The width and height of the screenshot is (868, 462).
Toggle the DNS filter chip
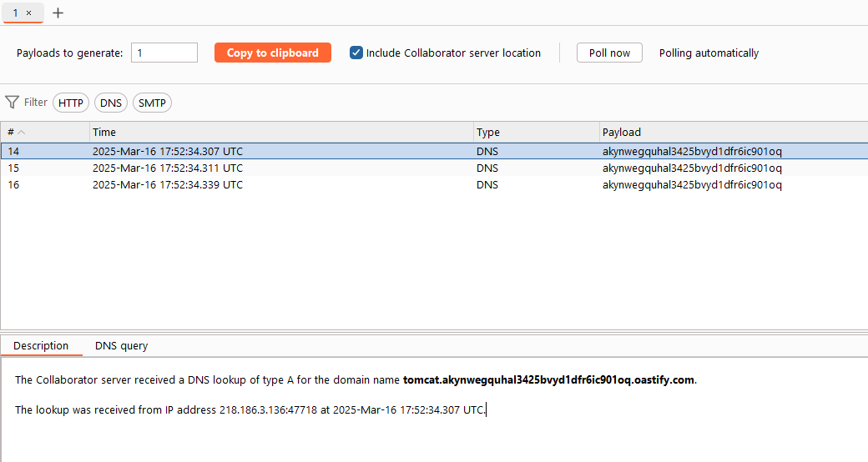pyautogui.click(x=111, y=103)
